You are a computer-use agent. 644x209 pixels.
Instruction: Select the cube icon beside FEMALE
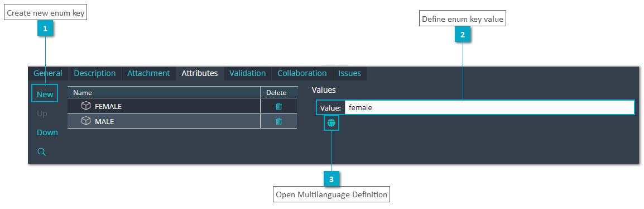[86, 106]
